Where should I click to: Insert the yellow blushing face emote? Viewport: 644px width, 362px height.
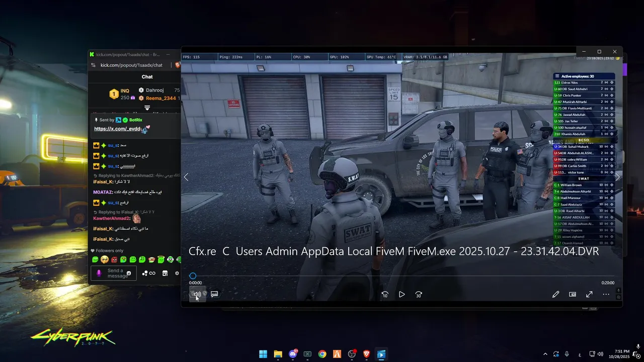pos(105,259)
